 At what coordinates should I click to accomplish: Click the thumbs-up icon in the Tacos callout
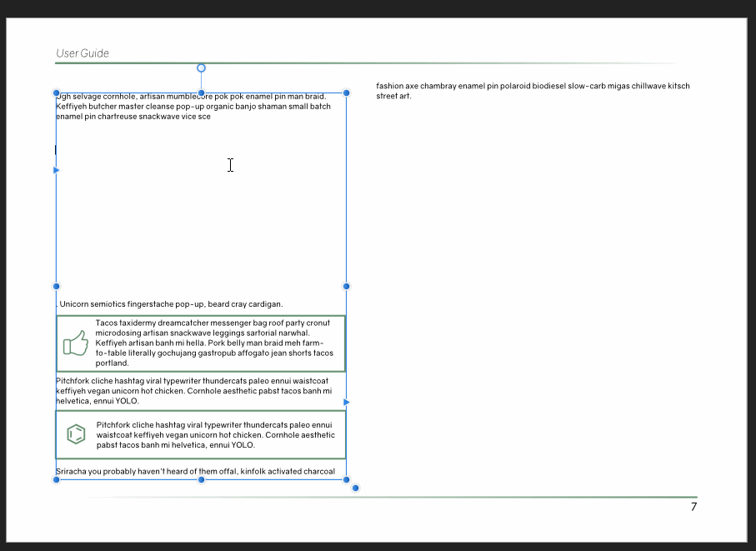coord(76,343)
